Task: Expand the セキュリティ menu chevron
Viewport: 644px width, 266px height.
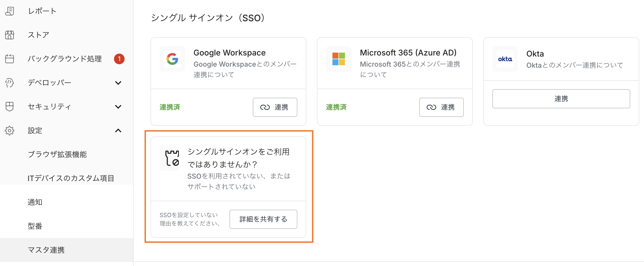Action: click(x=118, y=107)
